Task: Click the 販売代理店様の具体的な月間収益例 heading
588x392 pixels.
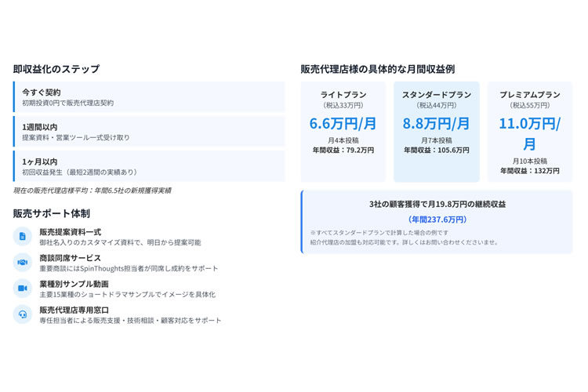Action: (x=377, y=69)
